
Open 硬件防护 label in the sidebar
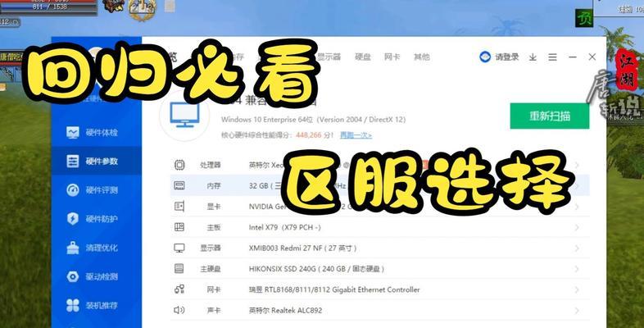pos(102,219)
